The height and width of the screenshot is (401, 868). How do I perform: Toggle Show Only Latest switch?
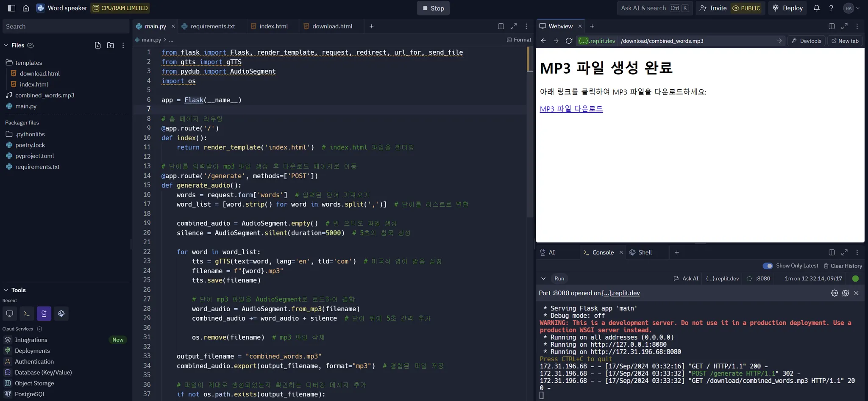pyautogui.click(x=768, y=266)
